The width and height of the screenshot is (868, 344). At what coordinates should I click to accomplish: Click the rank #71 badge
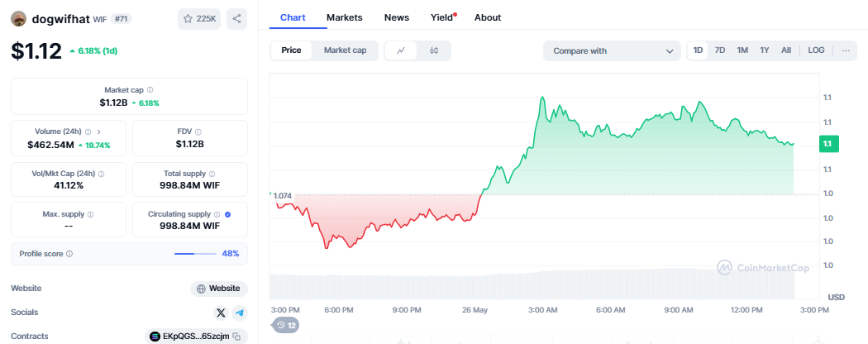(121, 19)
